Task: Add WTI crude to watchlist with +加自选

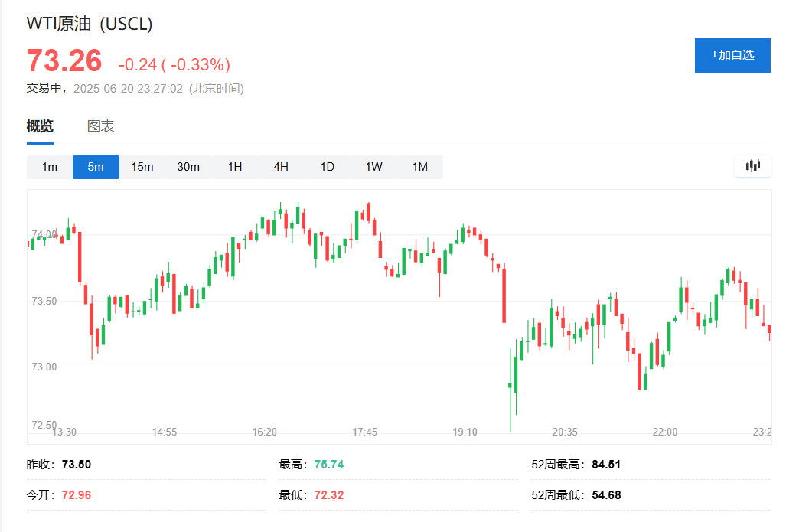Action: coord(732,55)
